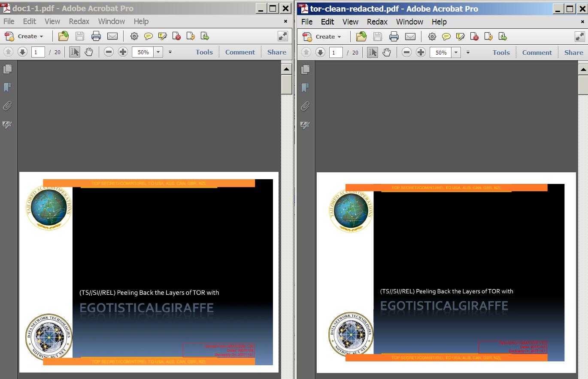Image resolution: width=588 pixels, height=379 pixels.
Task: Open View menu in doc1-1.pdf window
Action: coord(52,21)
